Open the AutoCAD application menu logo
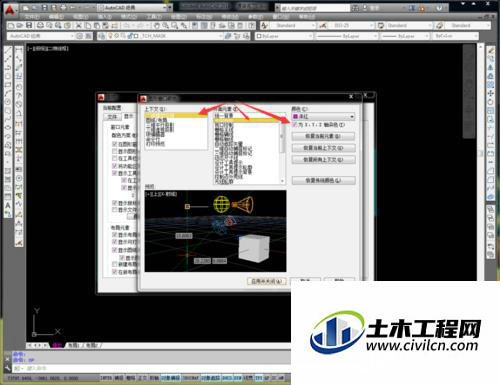500x385 pixels. [10, 9]
